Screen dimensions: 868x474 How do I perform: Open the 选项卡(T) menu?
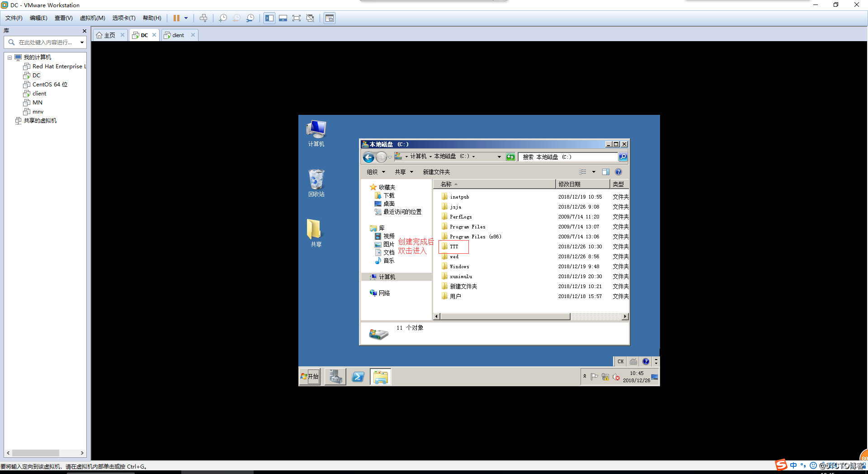click(124, 18)
